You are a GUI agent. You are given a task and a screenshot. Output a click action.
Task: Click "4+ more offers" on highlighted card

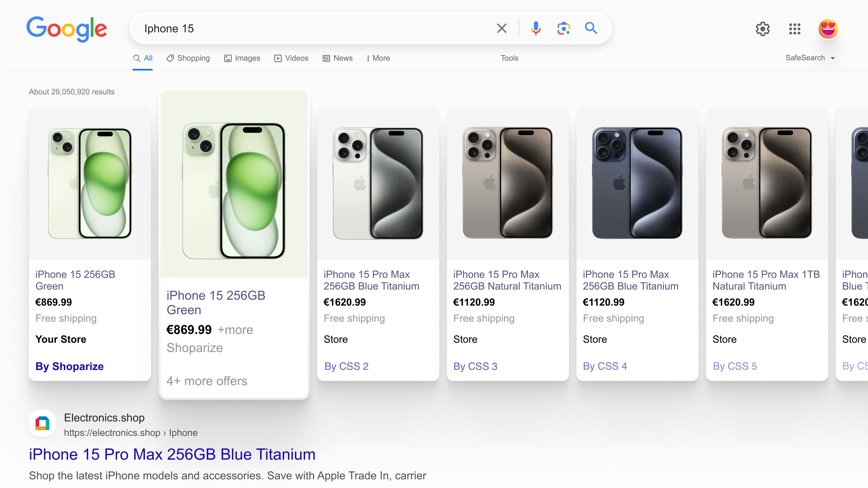point(207,381)
